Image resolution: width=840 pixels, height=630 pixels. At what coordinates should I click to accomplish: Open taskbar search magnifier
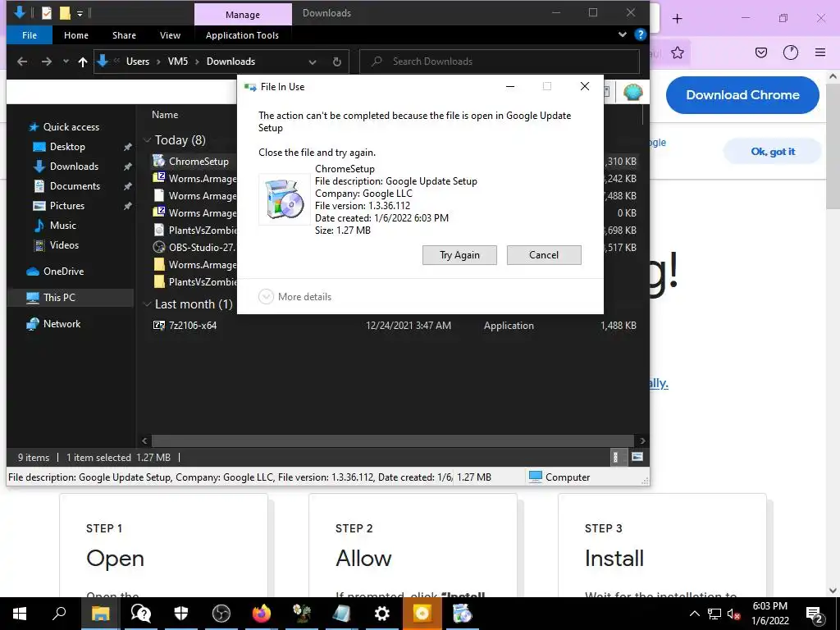pyautogui.click(x=59, y=614)
